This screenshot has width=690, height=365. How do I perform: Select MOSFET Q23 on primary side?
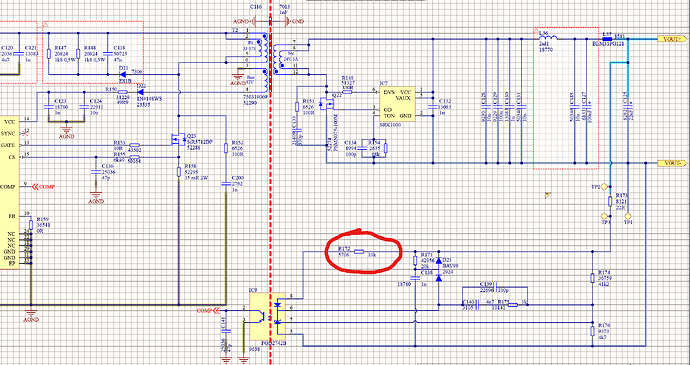177,140
